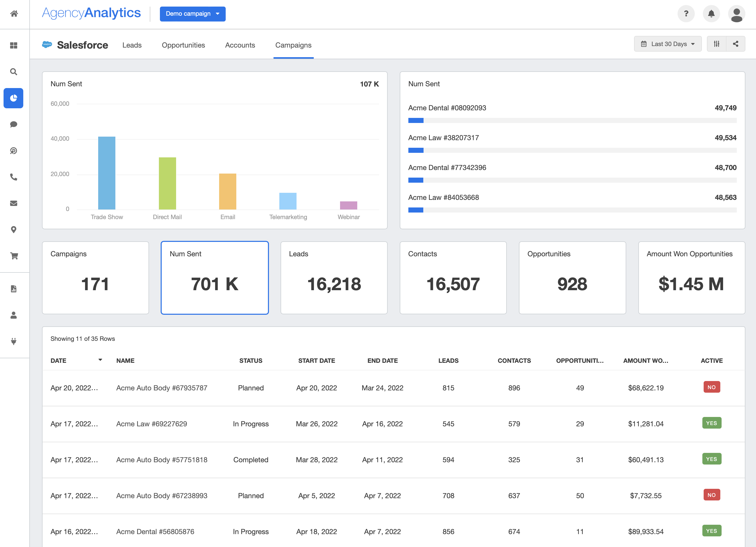Select the Contacts 16,507 stat card
The height and width of the screenshot is (547, 756).
coord(453,278)
